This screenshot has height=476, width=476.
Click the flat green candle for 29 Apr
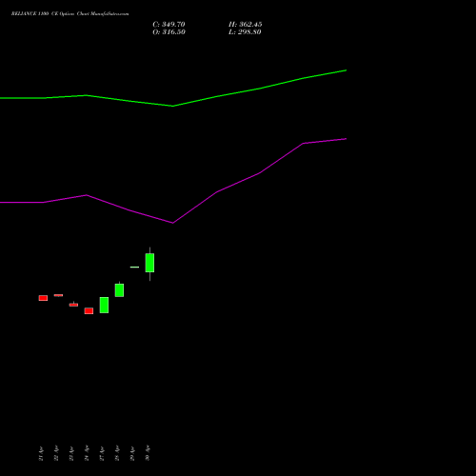[134, 268]
